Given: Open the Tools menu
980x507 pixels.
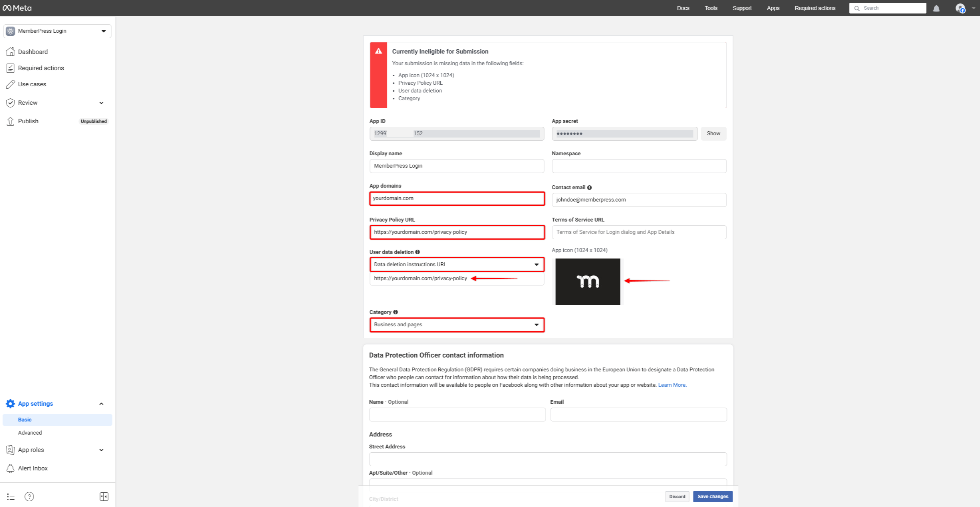Looking at the screenshot, I should [711, 8].
